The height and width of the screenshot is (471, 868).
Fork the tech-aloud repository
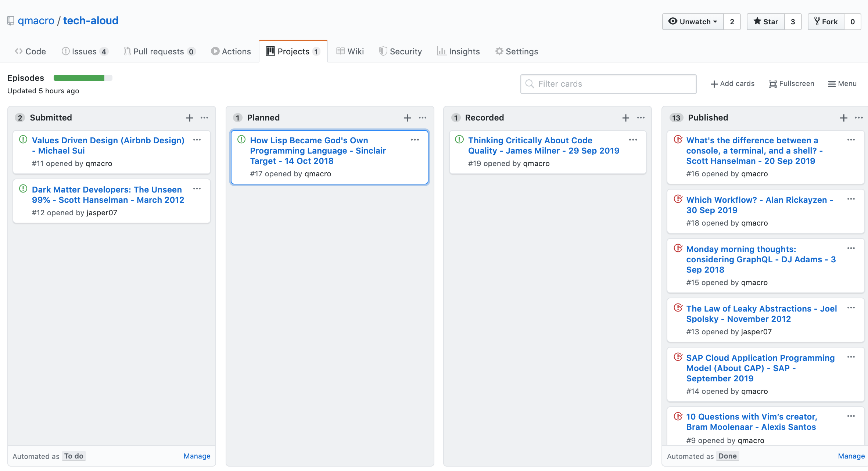tap(826, 22)
